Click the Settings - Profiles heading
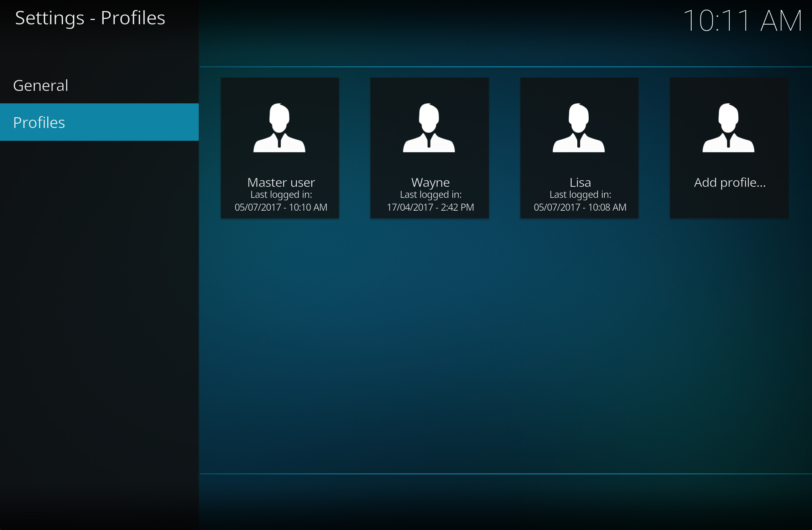The image size is (812, 530). click(x=90, y=18)
